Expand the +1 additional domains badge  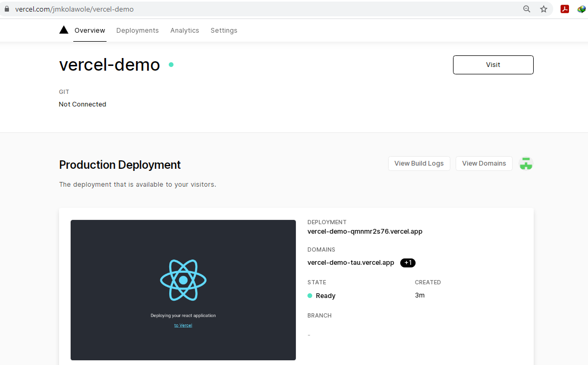[408, 263]
